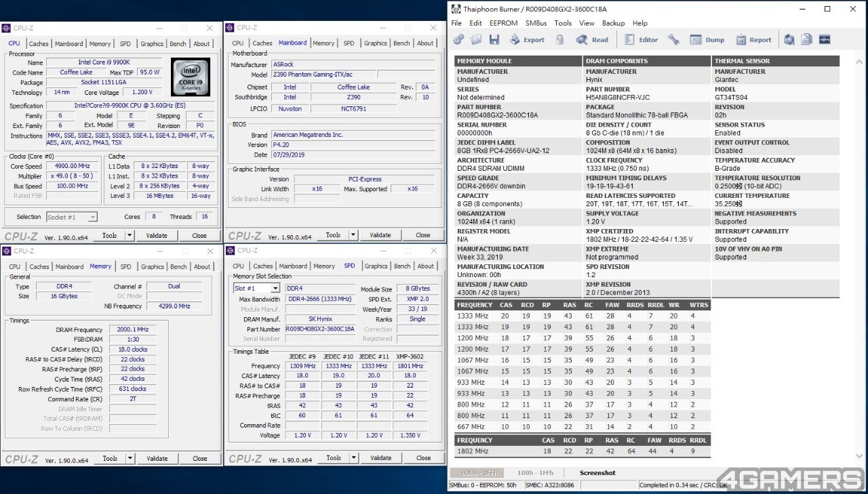The height and width of the screenshot is (494, 868).
Task: Switch to Mainboard tab in CPU-Z Memory-tab window
Action: [69, 267]
